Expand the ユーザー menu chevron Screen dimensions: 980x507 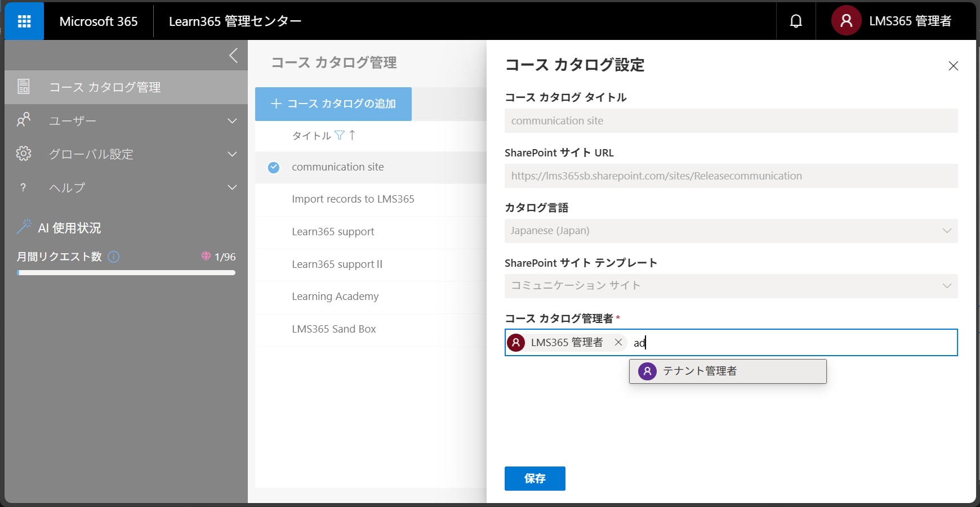[232, 121]
